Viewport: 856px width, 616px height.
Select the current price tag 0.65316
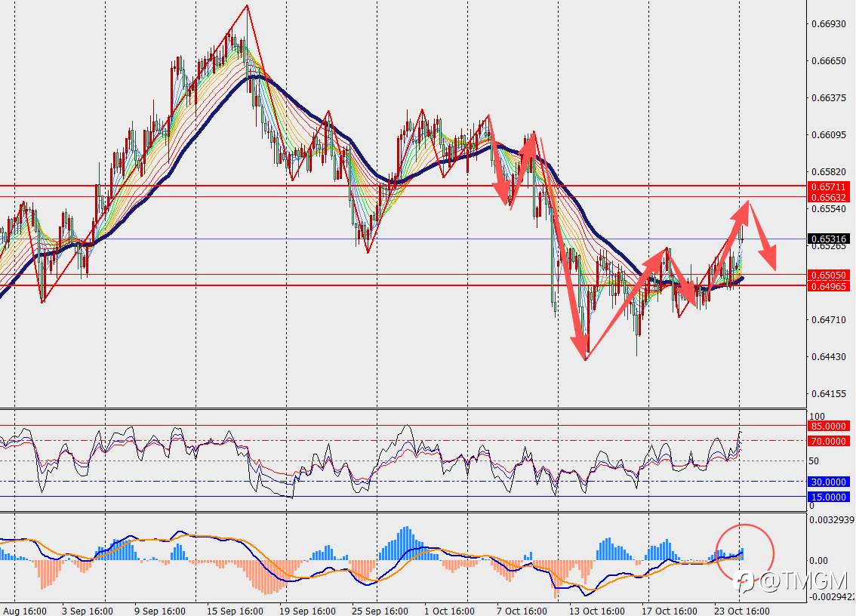828,239
